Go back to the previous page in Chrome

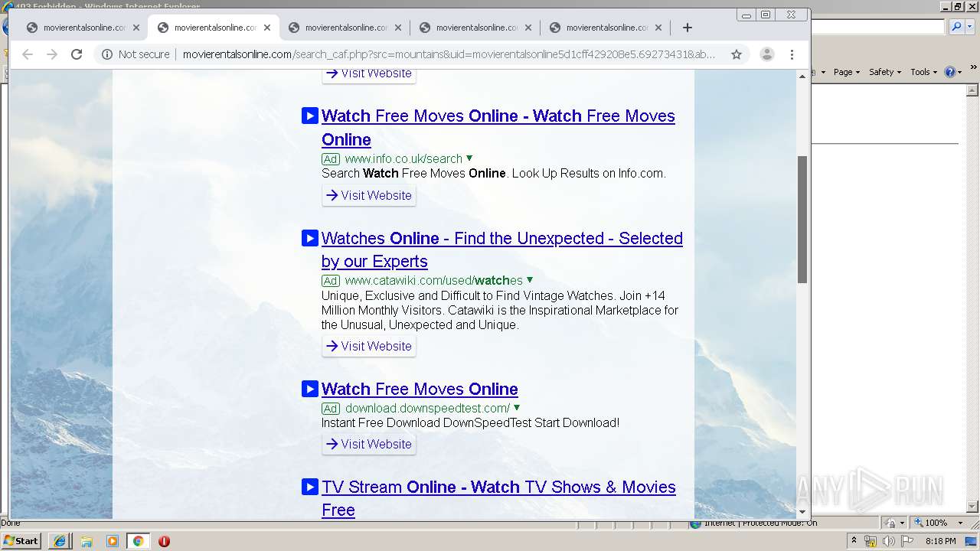pyautogui.click(x=28, y=54)
